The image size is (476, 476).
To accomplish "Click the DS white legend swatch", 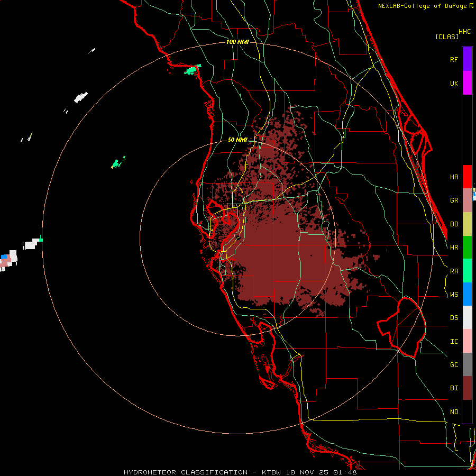I will pos(467,317).
